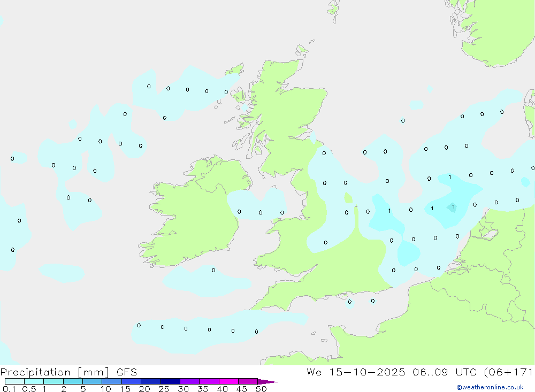Screen dimensions: 535x392
Task: Click the "UTC" label
Action: pos(466,372)
